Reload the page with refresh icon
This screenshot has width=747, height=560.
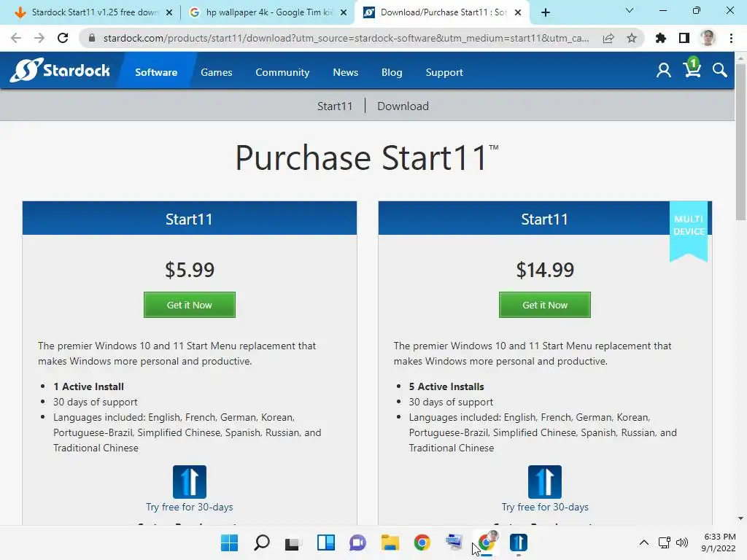(x=63, y=38)
